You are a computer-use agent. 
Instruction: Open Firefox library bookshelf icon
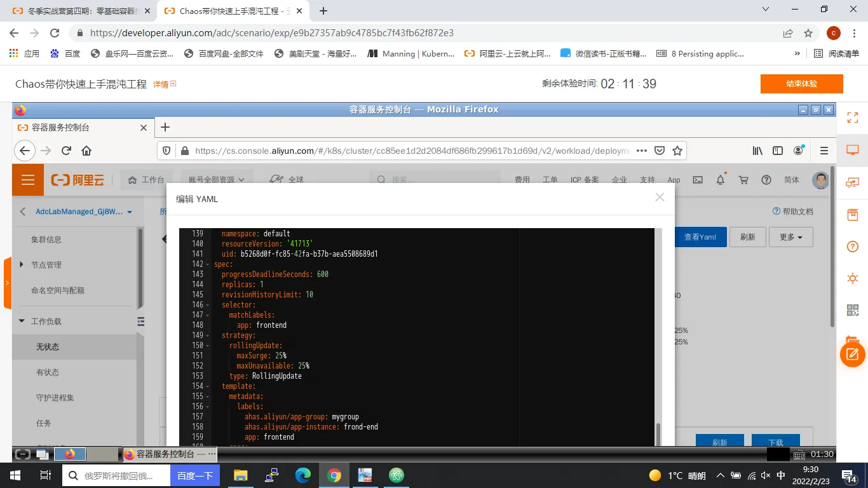[757, 151]
